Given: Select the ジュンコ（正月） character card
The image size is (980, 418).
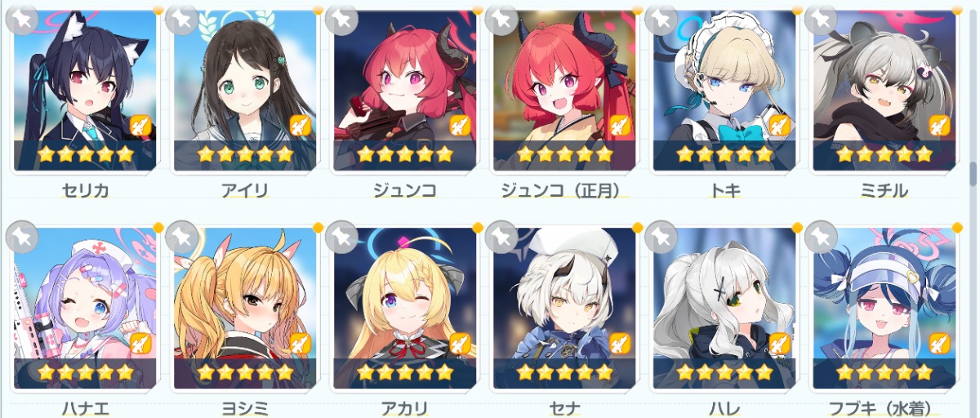Looking at the screenshot, I should [564, 90].
